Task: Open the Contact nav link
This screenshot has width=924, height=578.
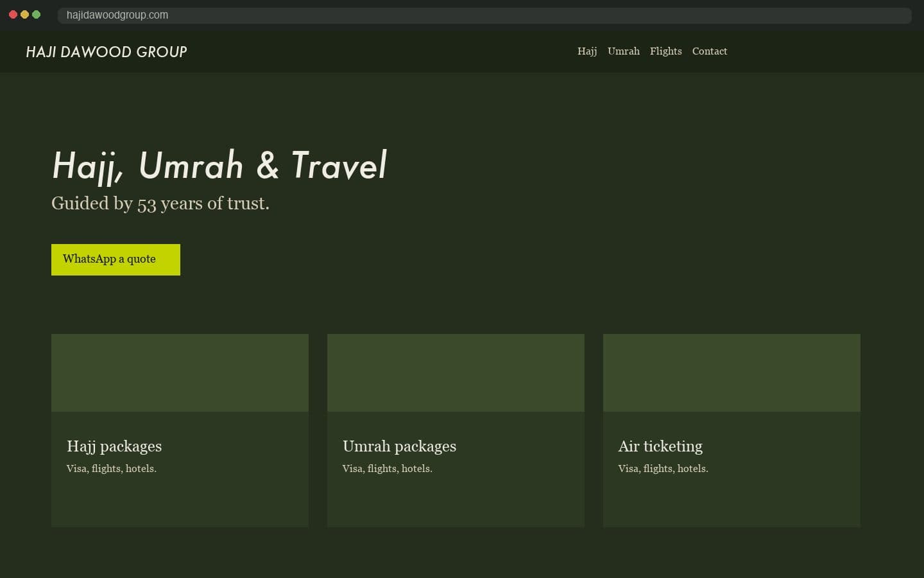Action: (x=710, y=51)
